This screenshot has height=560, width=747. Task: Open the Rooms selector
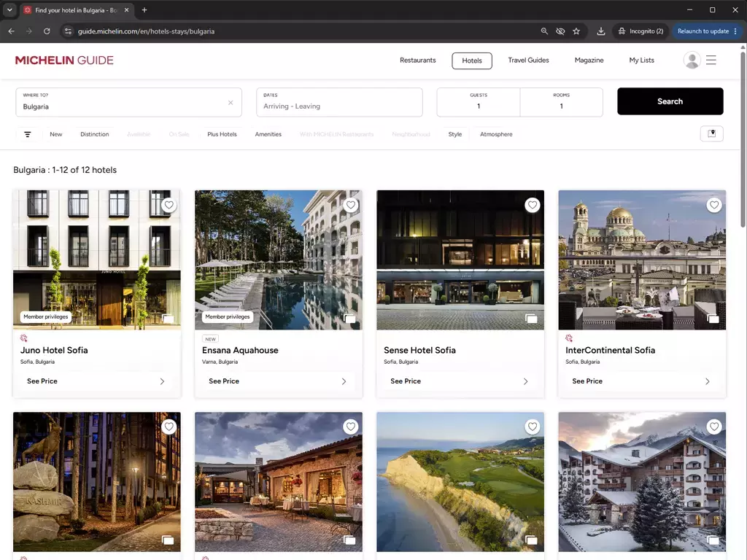pyautogui.click(x=561, y=102)
